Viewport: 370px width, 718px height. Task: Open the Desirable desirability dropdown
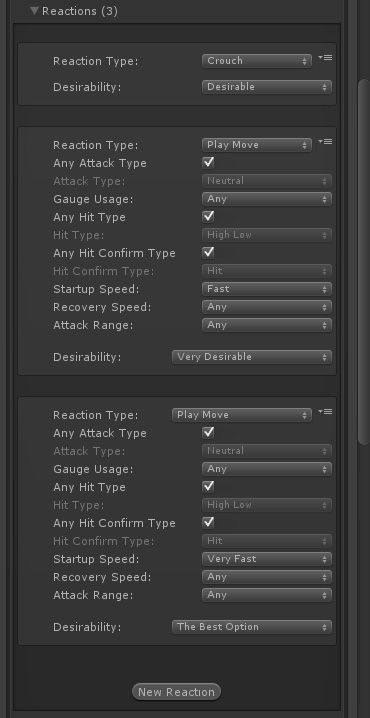click(x=267, y=87)
